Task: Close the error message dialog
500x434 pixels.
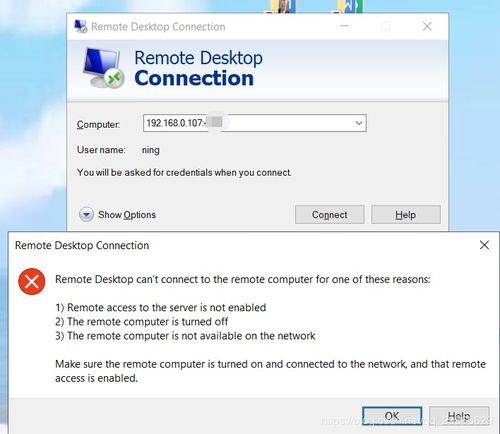Action: pyautogui.click(x=484, y=245)
